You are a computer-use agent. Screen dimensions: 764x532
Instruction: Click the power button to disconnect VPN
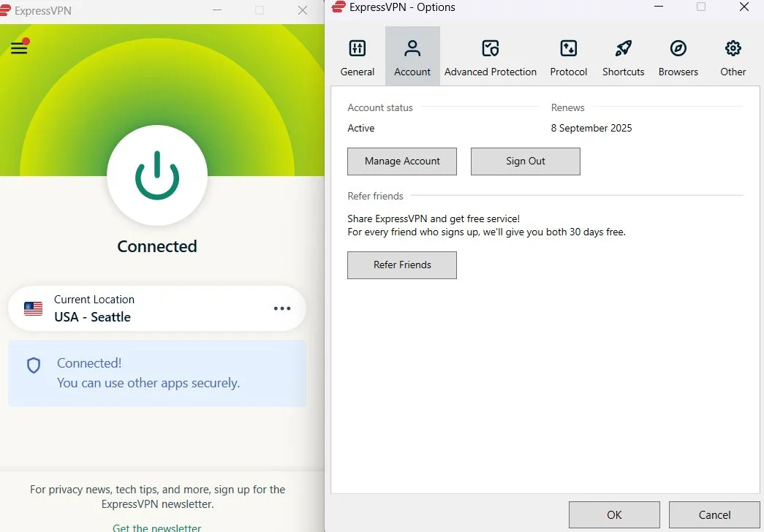click(157, 175)
